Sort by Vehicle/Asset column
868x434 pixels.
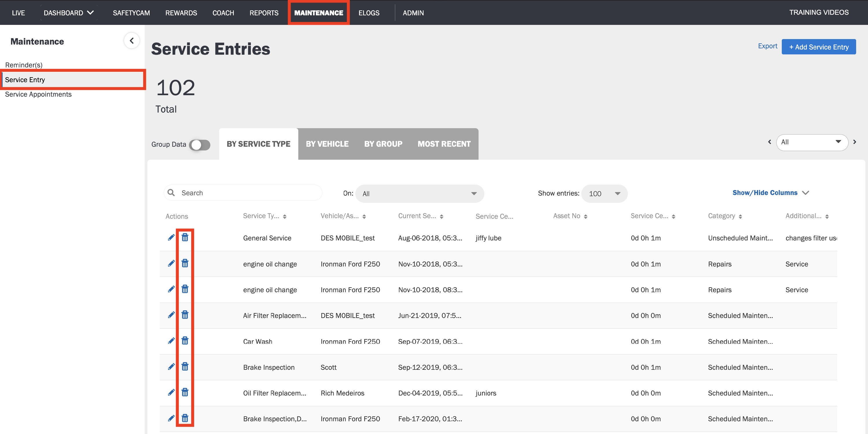364,217
